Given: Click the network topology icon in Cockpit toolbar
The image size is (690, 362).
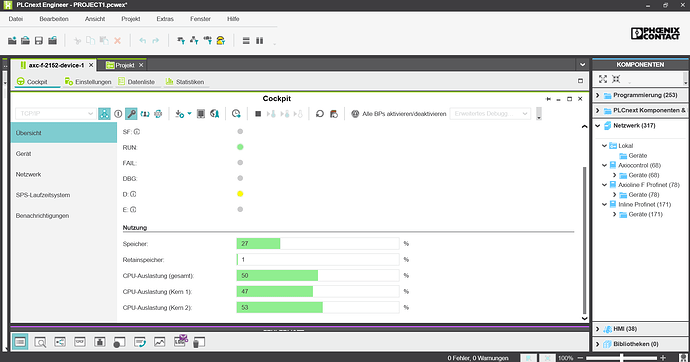Looking at the screenshot, I should (104, 113).
